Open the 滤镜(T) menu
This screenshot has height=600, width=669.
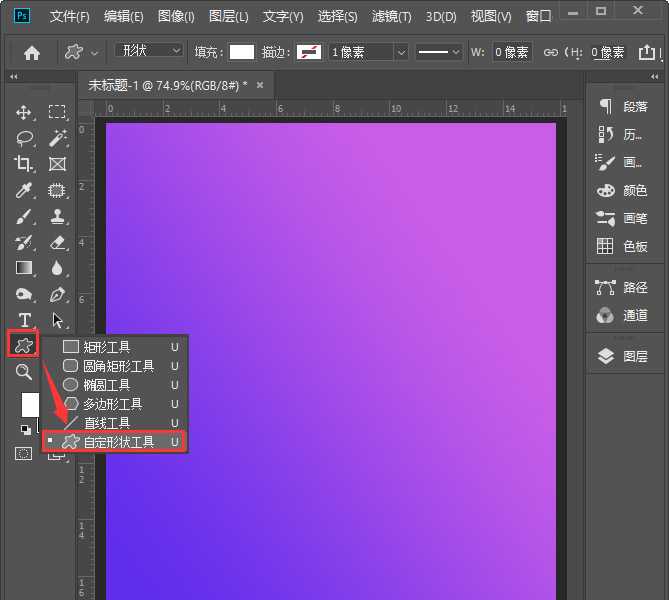[x=390, y=17]
